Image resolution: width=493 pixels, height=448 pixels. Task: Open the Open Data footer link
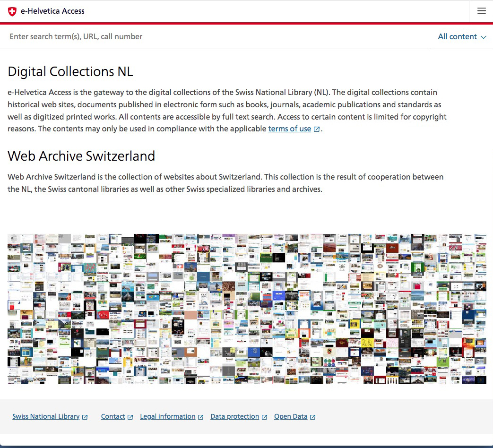tap(291, 416)
